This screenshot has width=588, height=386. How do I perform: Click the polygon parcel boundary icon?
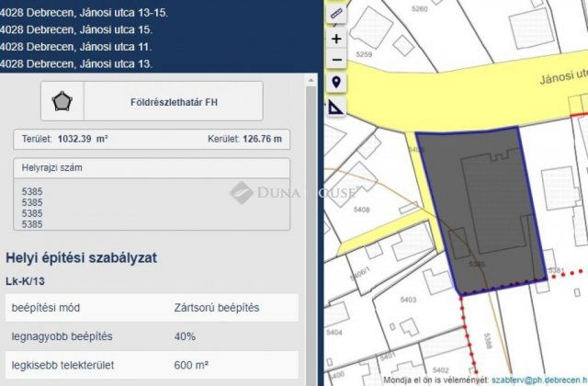tap(62, 101)
